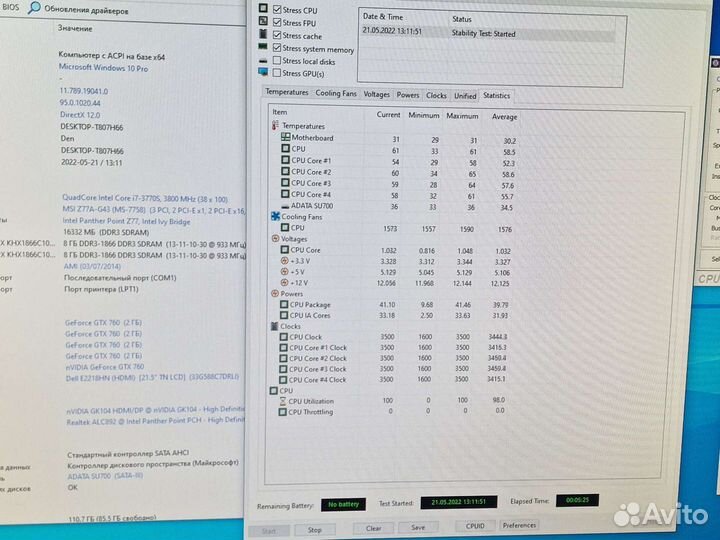Enable the Stress local disks checkbox
The image size is (720, 540).
[x=277, y=60]
